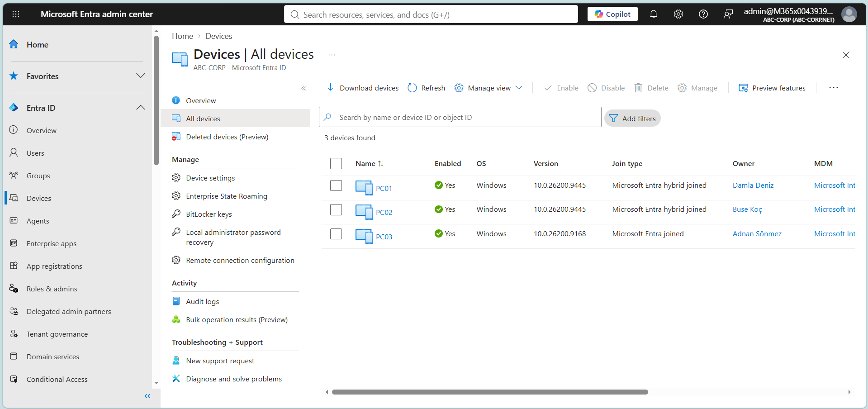Open the PC03 device link
Image resolution: width=868 pixels, height=409 pixels.
click(384, 237)
